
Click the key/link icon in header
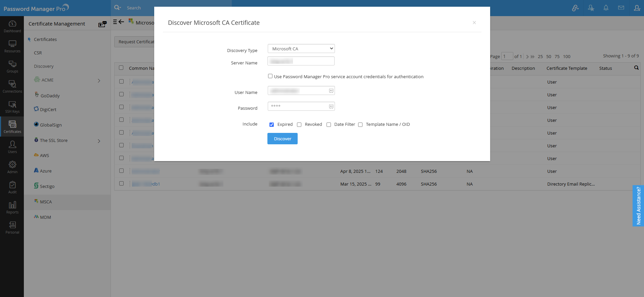point(575,8)
